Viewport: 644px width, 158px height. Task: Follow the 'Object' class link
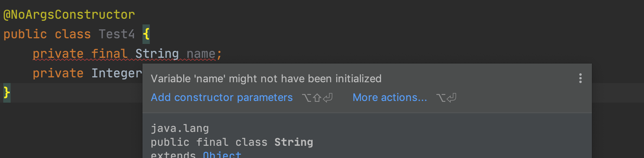point(222,155)
